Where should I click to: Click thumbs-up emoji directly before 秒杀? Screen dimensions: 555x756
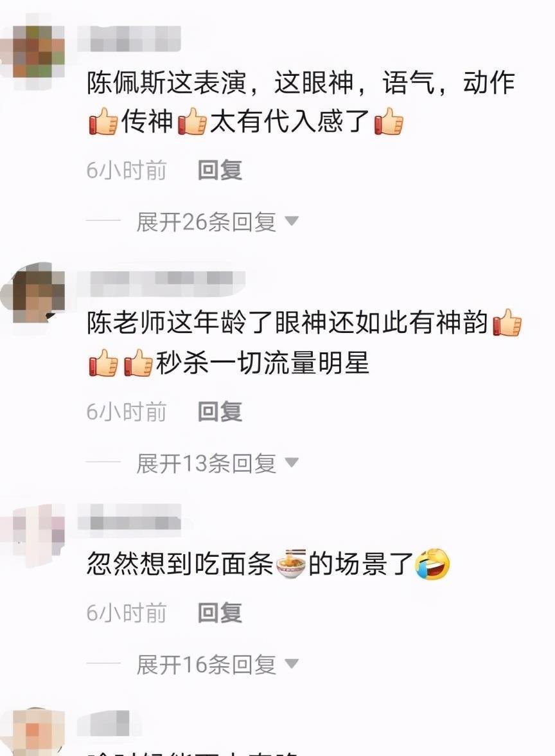click(x=139, y=363)
